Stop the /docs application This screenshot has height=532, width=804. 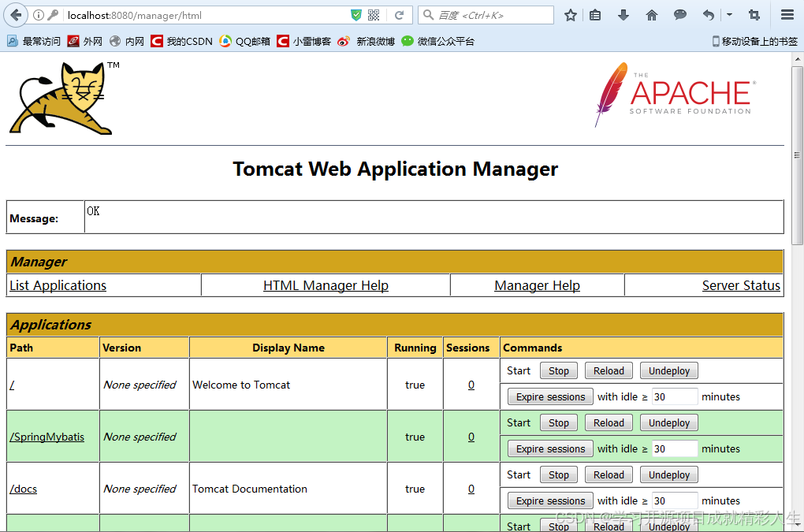(x=558, y=474)
